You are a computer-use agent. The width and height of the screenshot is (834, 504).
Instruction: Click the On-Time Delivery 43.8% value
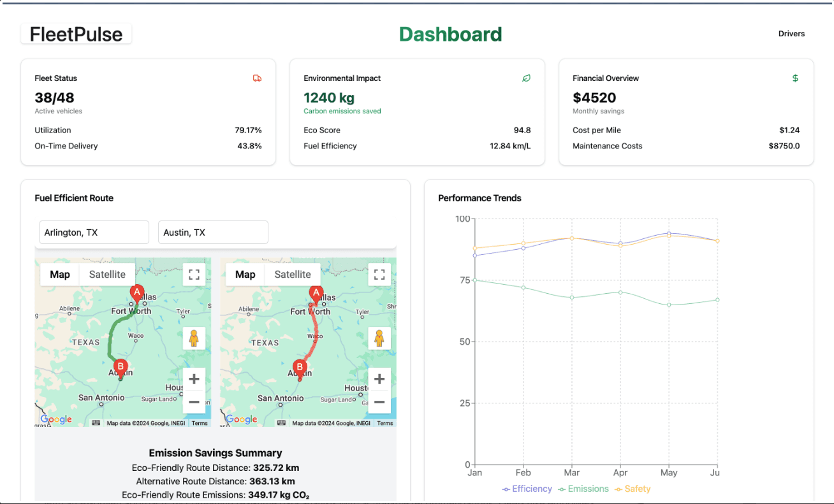click(249, 146)
